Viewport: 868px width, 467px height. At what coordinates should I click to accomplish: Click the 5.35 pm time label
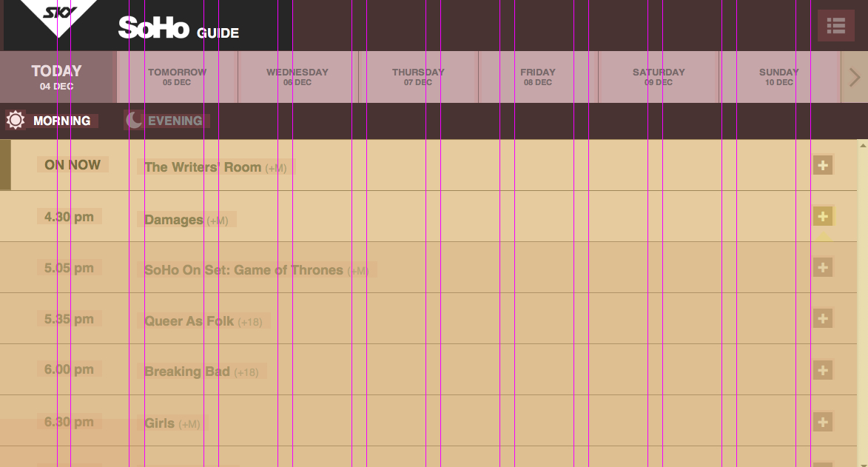pos(70,319)
